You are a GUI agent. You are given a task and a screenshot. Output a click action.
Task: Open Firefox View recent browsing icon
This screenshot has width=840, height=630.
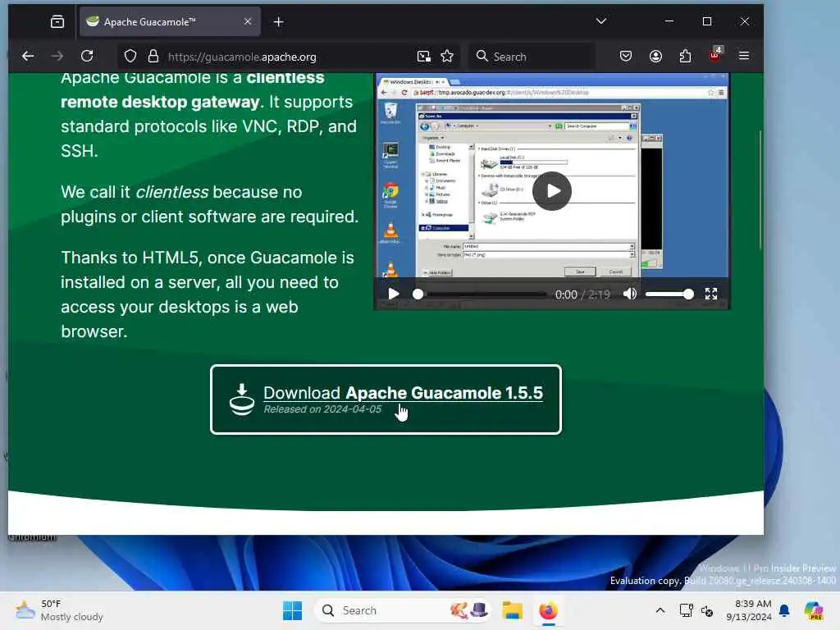[x=57, y=21]
